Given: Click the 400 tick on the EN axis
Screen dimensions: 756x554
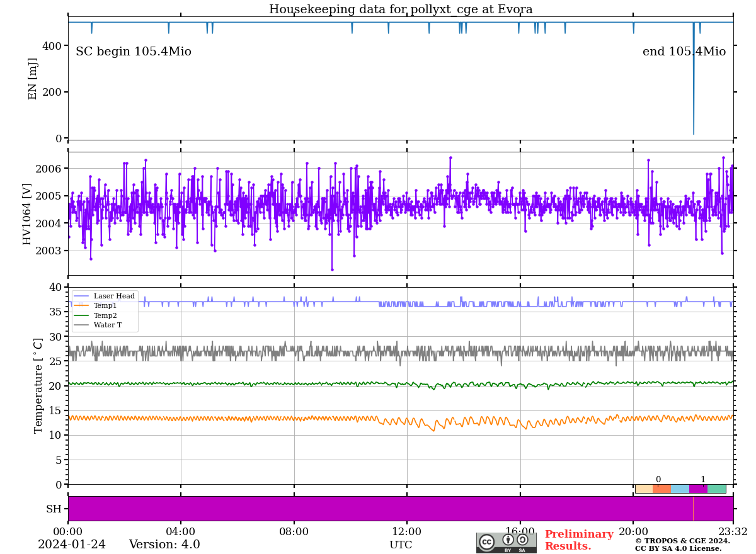Looking at the screenshot, I should coord(52,46).
